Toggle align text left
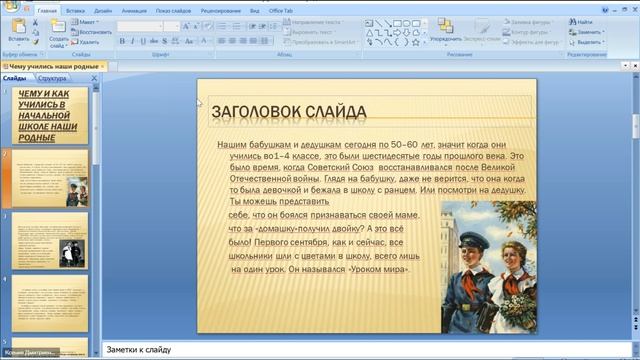640x360 pixels. click(222, 41)
